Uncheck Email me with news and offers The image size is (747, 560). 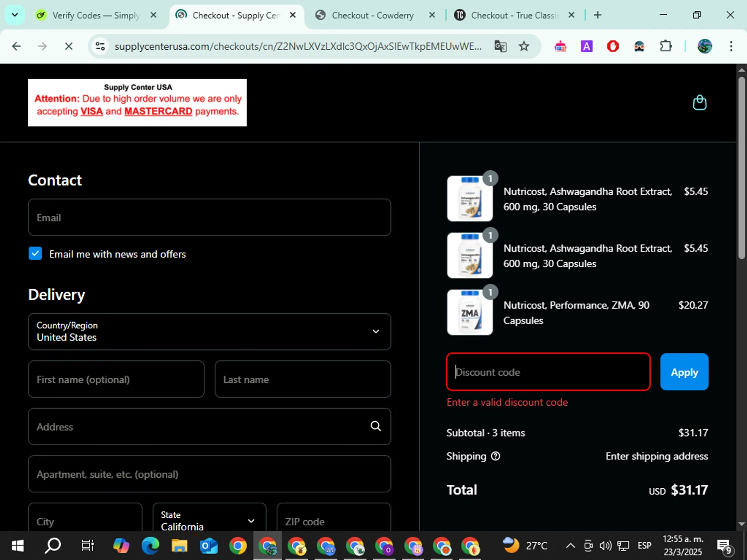35,253
